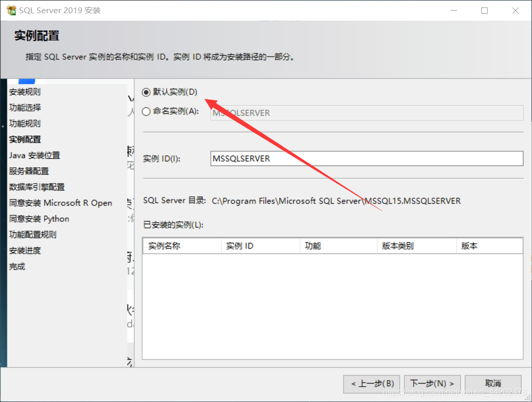Open the 安装规则 step in sidebar

pos(25,92)
